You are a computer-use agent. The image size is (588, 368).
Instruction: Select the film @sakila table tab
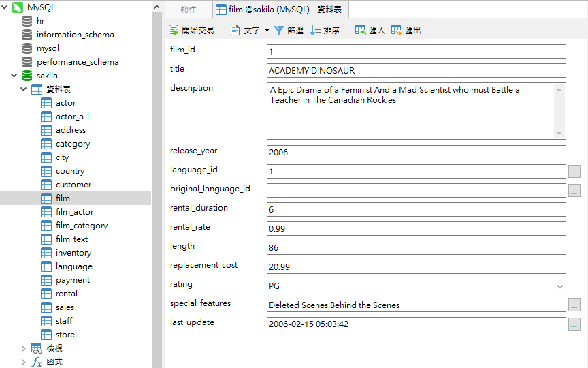click(x=281, y=10)
